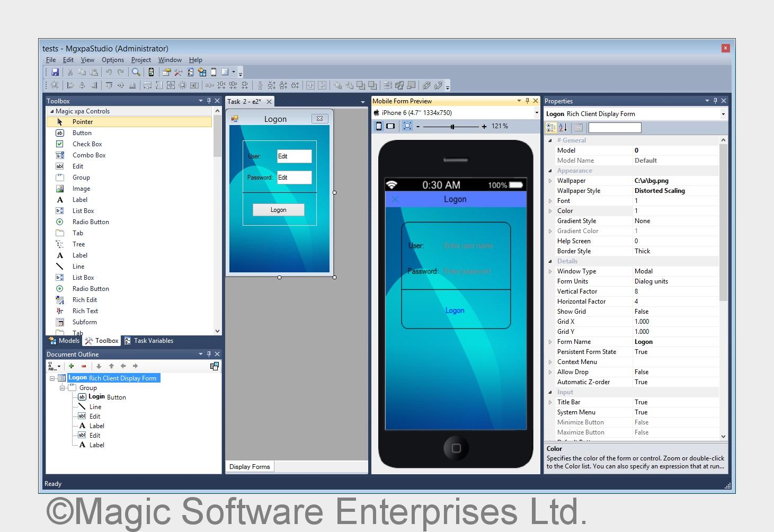Click the left arrow in Document Outline toolbar
Screen dimensions: 774x532
click(x=123, y=366)
